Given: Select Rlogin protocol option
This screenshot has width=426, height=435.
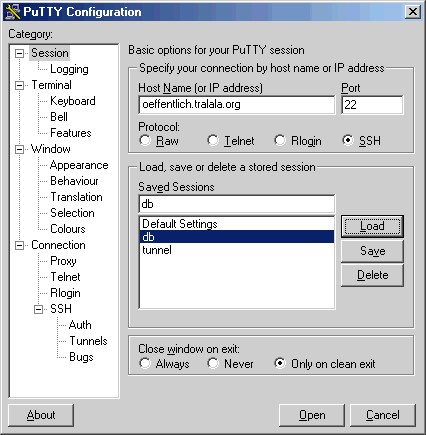Looking at the screenshot, I should pyautogui.click(x=280, y=140).
